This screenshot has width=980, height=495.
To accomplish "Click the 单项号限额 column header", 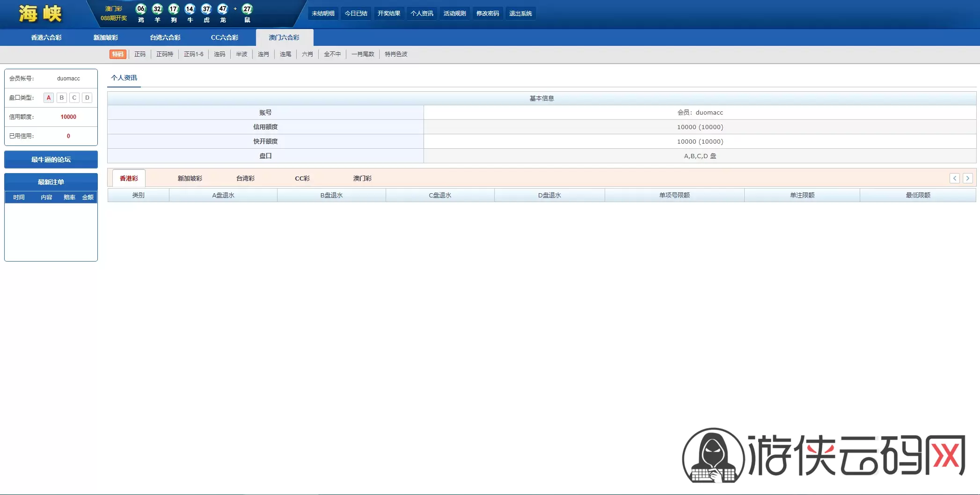I will pos(674,195).
